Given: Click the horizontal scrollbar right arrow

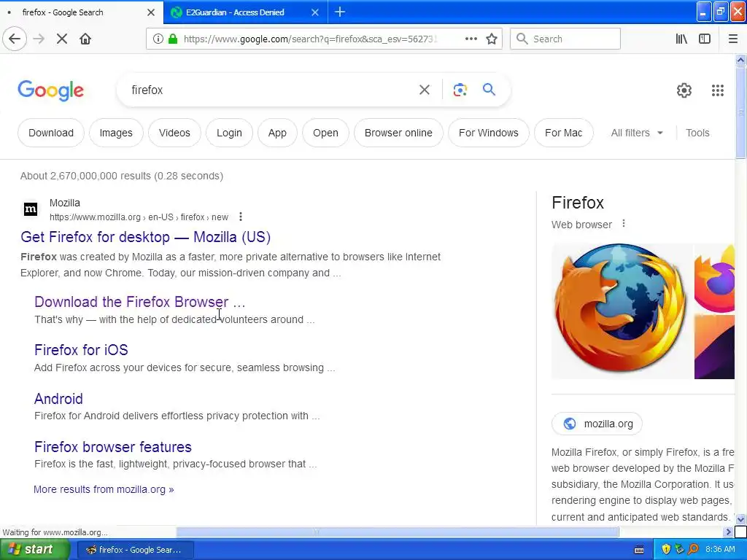Looking at the screenshot, I should coord(728,532).
